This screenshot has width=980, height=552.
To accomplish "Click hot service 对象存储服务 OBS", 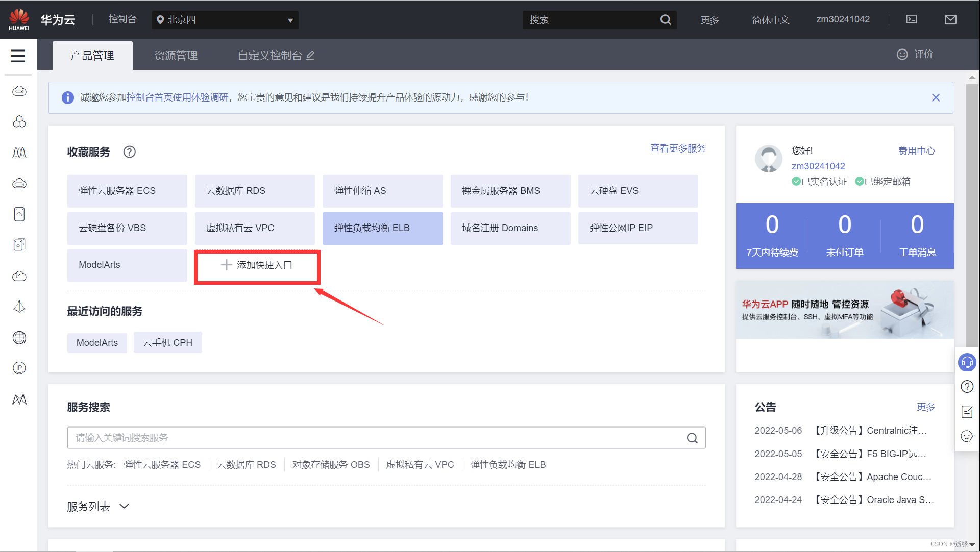I will tap(331, 465).
